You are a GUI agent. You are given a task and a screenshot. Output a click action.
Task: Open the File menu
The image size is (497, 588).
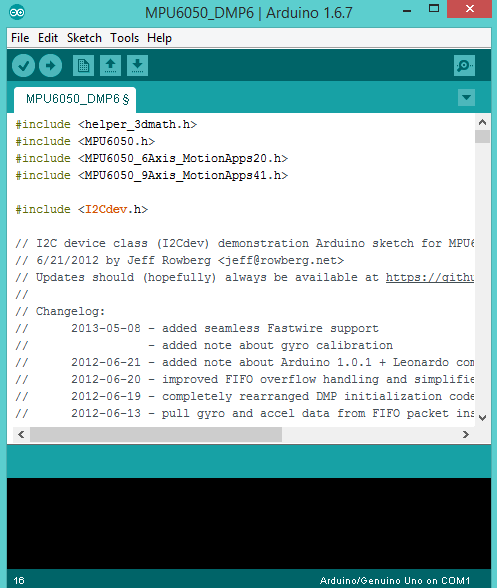[20, 38]
